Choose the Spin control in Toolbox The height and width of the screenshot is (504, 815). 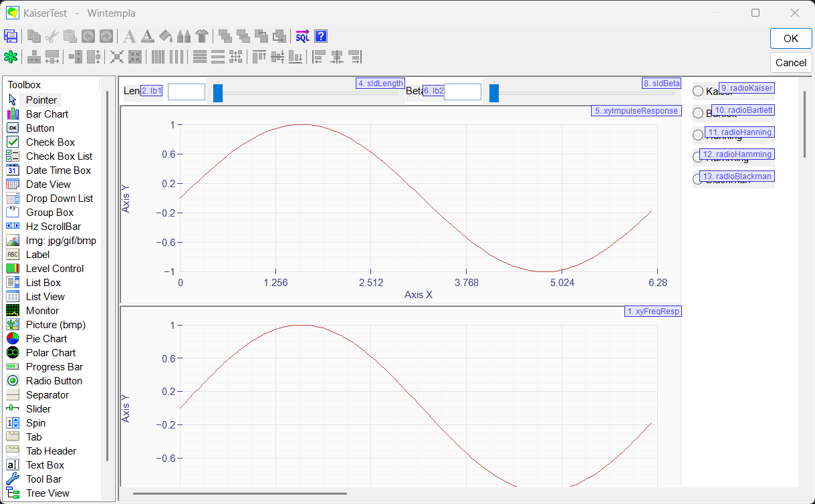point(35,422)
